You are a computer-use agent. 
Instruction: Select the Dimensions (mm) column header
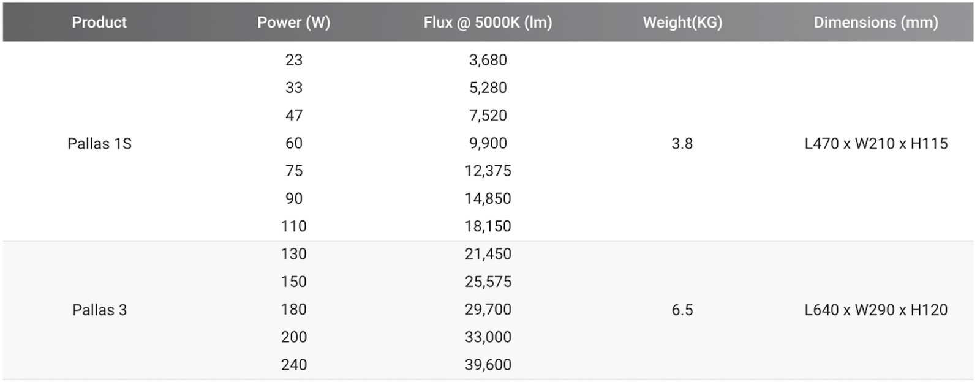click(x=876, y=23)
